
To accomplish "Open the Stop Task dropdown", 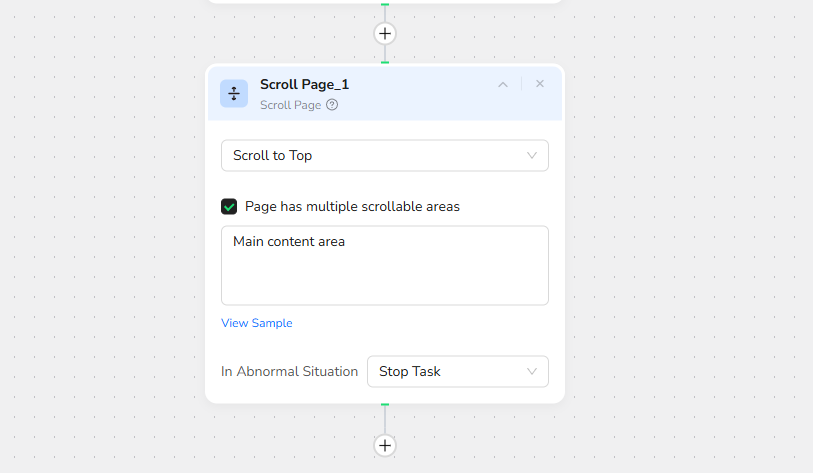I will [457, 371].
